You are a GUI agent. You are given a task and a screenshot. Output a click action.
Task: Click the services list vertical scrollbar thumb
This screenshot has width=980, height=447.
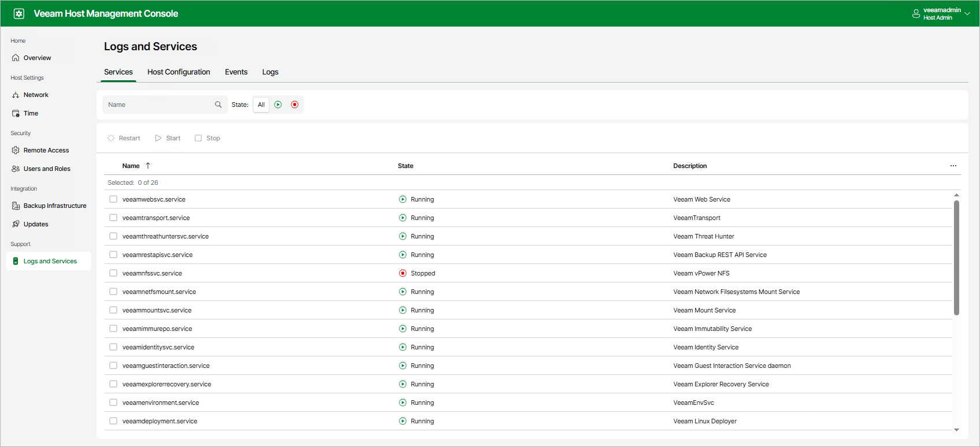tap(956, 258)
